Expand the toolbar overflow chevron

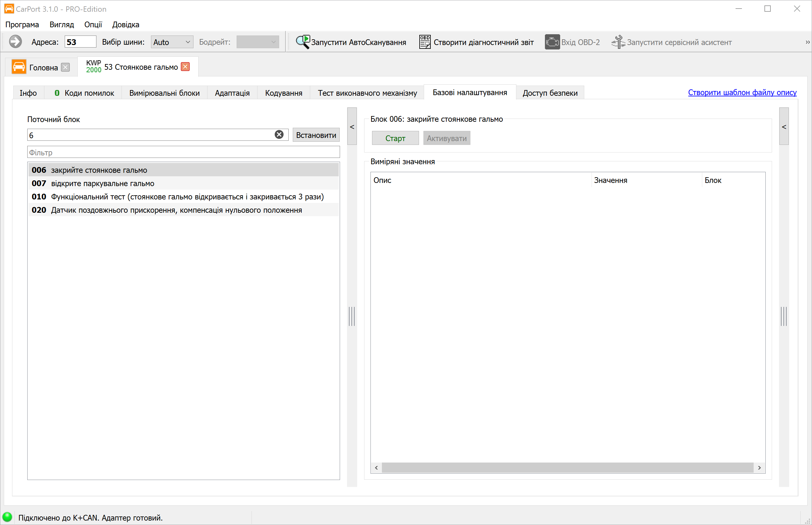point(808,42)
